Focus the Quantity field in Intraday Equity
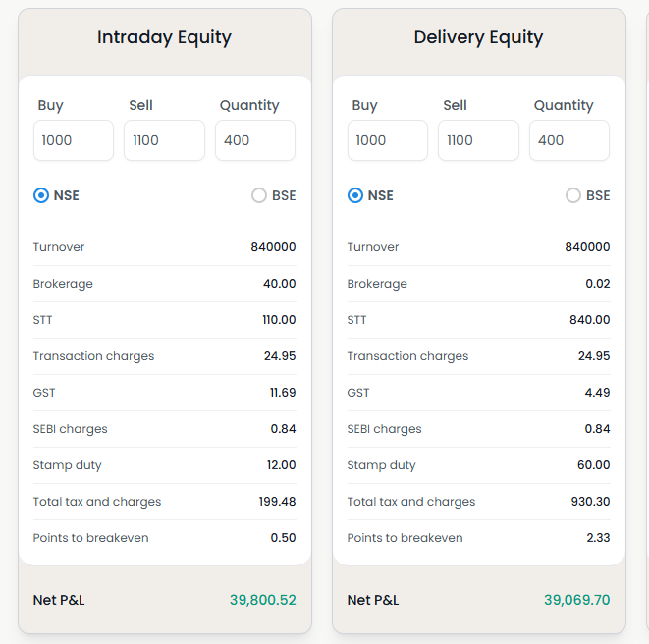649x644 pixels. pos(255,140)
